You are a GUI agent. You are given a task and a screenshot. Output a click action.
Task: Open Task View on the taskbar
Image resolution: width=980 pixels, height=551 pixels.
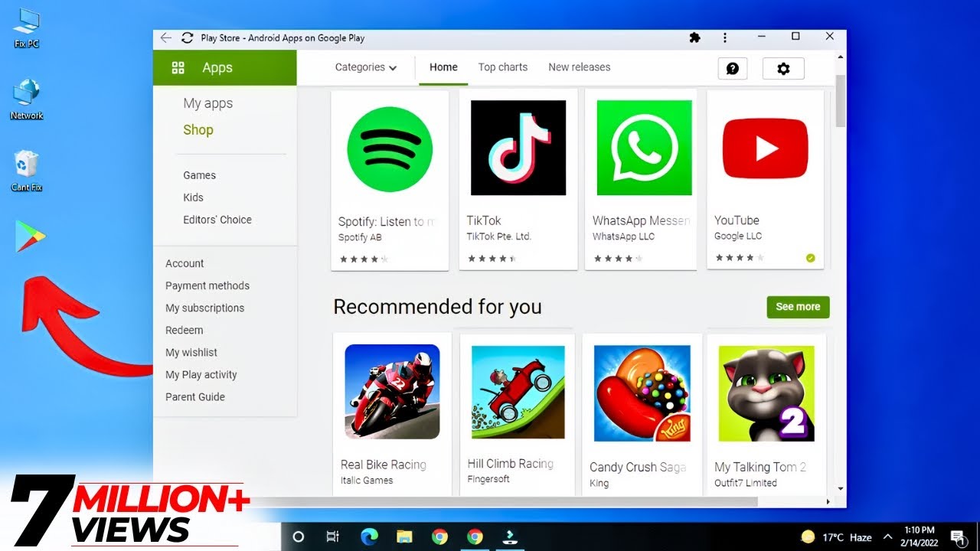pos(332,536)
